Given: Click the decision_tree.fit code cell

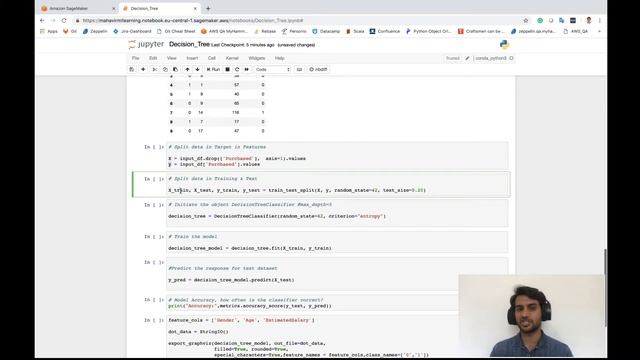Looking at the screenshot, I should pyautogui.click(x=337, y=242).
